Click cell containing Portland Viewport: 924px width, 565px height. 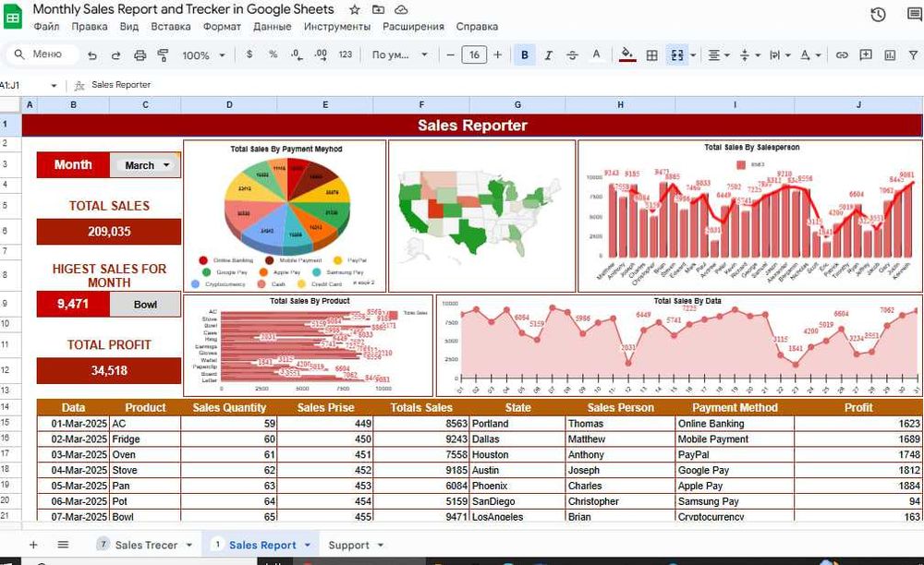[517, 423]
